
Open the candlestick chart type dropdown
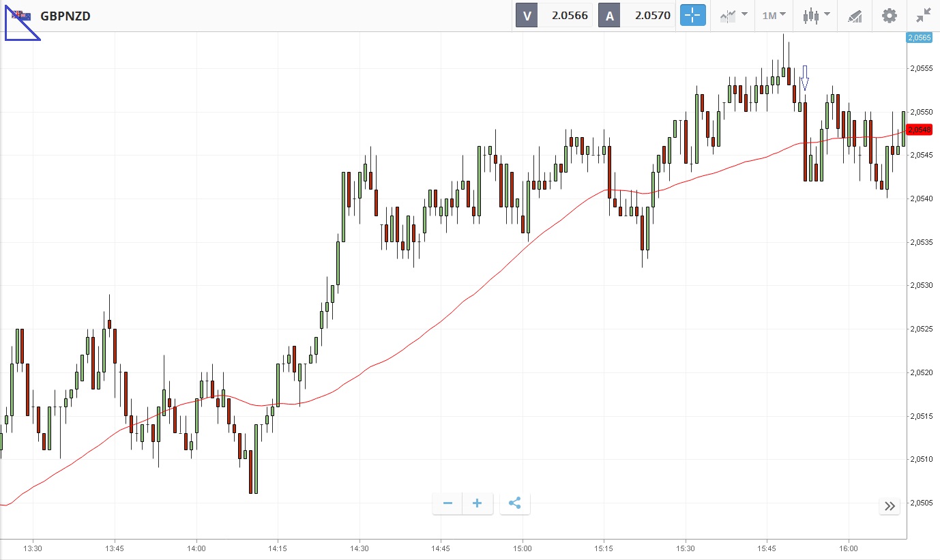[816, 15]
